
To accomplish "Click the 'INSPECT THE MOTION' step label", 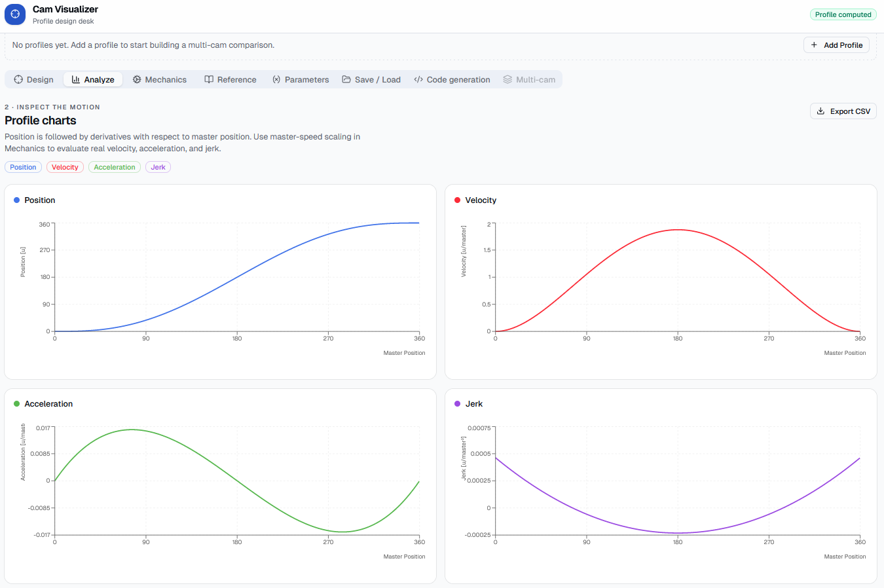I will click(58, 107).
